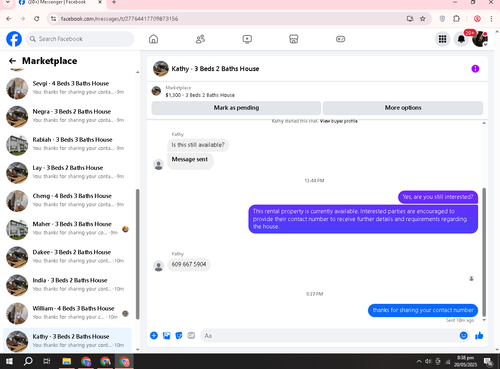The image size is (500, 369).
Task: Send a thumbs-up like
Action: (x=479, y=335)
